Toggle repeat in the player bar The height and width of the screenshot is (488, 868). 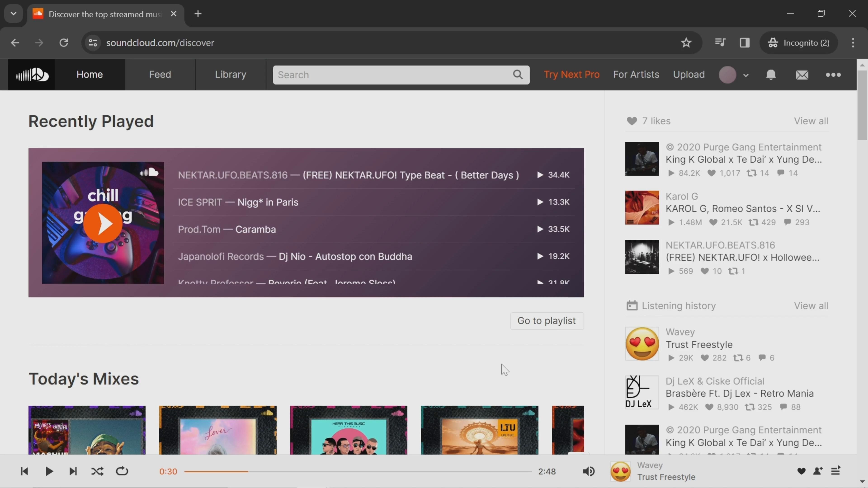122,471
